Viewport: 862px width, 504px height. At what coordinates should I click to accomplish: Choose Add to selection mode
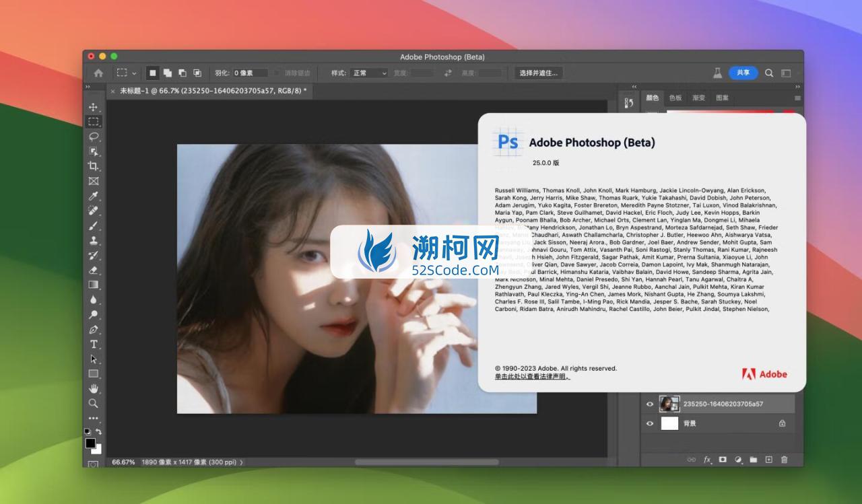pos(168,73)
